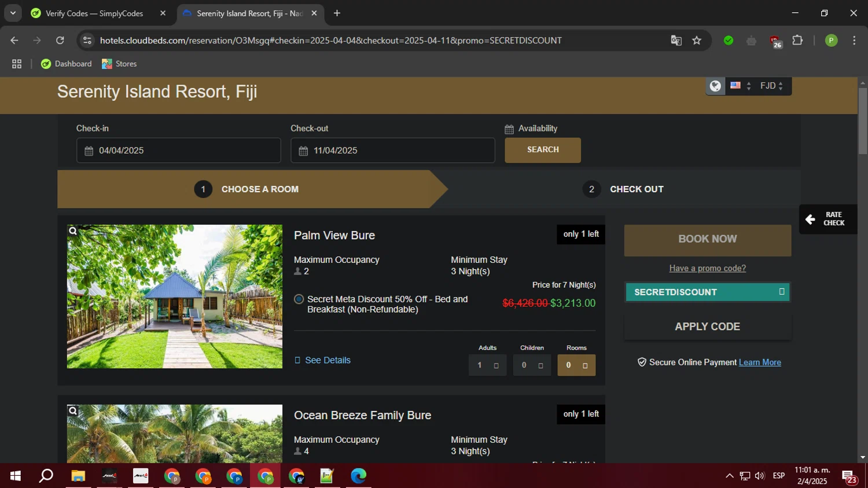Open the Learn More secure payment link
This screenshot has width=868, height=488.
(760, 362)
